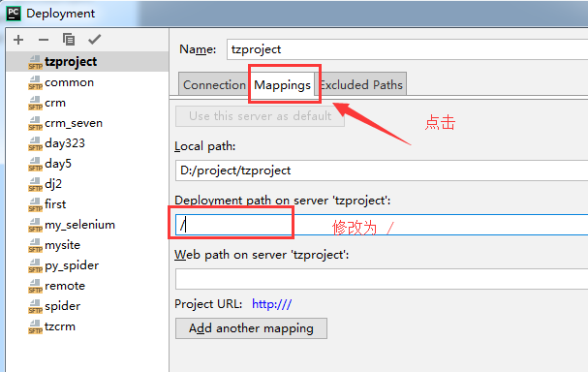
Task: Click the SFTP icon beside py_spider
Action: pos(35,265)
